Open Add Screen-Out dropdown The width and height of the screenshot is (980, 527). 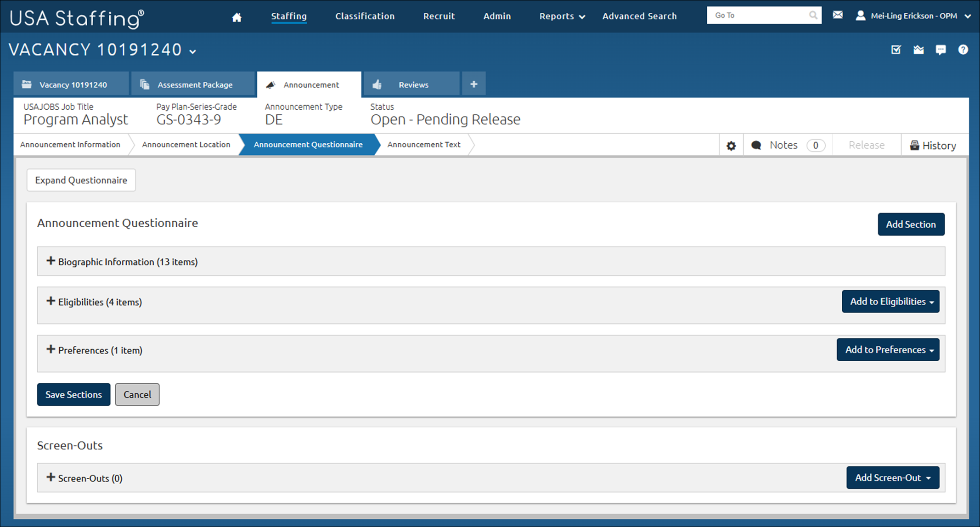pyautogui.click(x=893, y=477)
